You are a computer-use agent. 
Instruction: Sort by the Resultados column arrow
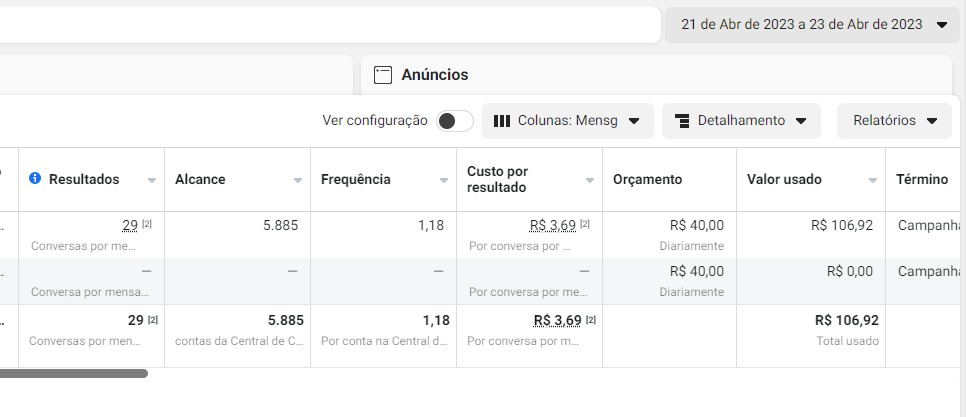(152, 181)
